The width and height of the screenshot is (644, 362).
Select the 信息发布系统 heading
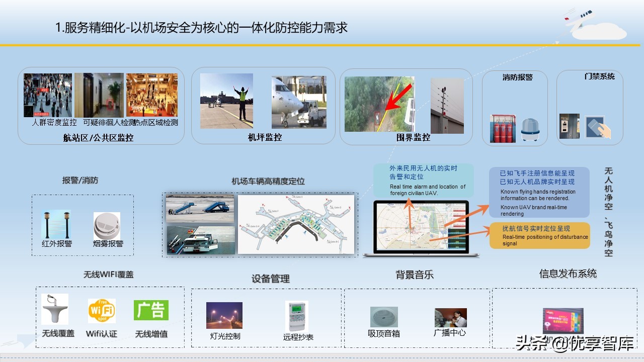coord(568,274)
